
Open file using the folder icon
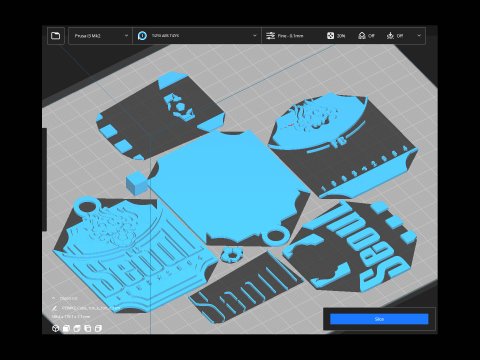[x=56, y=36]
